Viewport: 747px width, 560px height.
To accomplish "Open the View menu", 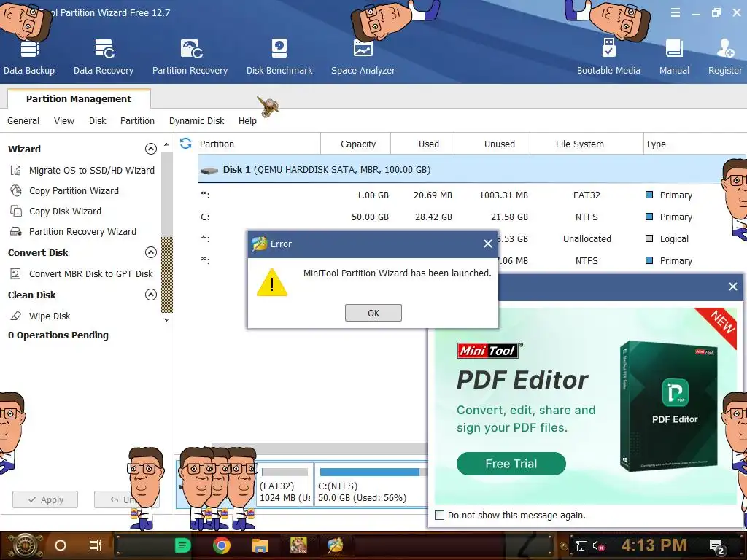I will pyautogui.click(x=64, y=120).
